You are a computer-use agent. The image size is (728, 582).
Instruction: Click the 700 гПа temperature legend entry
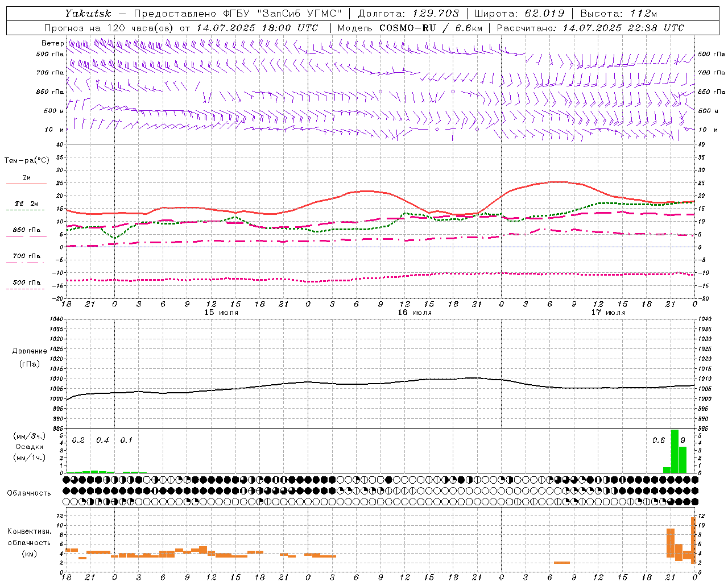pyautogui.click(x=26, y=256)
